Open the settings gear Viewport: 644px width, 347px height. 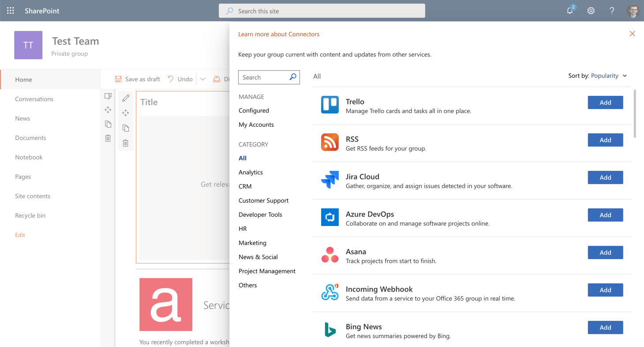(591, 11)
